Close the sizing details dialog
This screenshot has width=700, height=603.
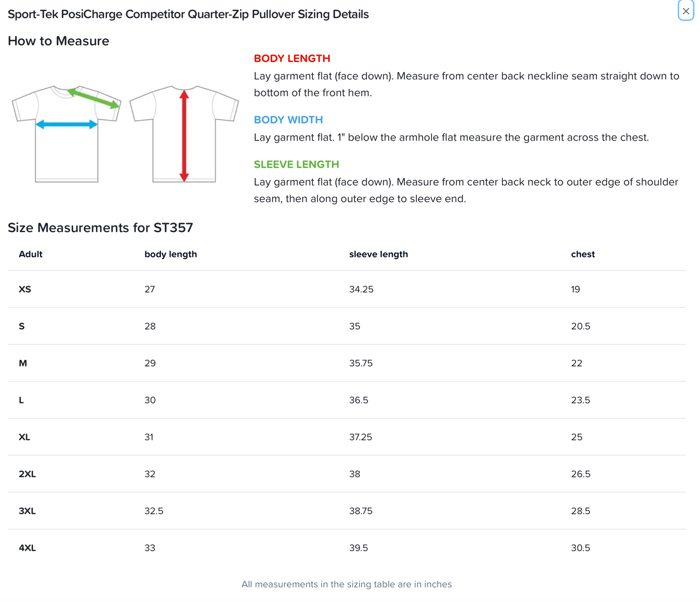pyautogui.click(x=685, y=11)
